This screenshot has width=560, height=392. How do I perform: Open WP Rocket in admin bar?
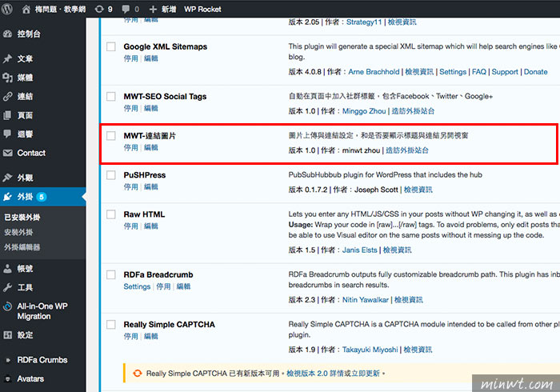click(202, 10)
